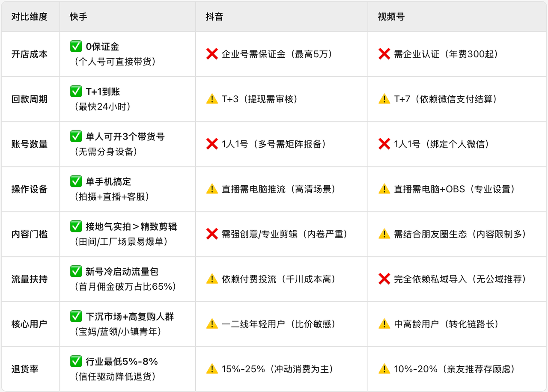Click the 回款周期 row label
Screen dimensions: 548x392
[x=30, y=99]
